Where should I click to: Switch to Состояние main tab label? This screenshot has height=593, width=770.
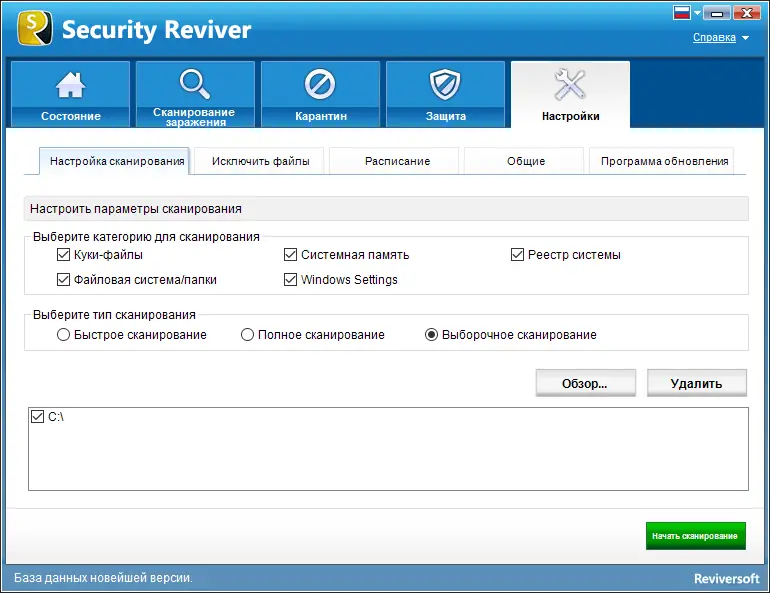tap(71, 116)
